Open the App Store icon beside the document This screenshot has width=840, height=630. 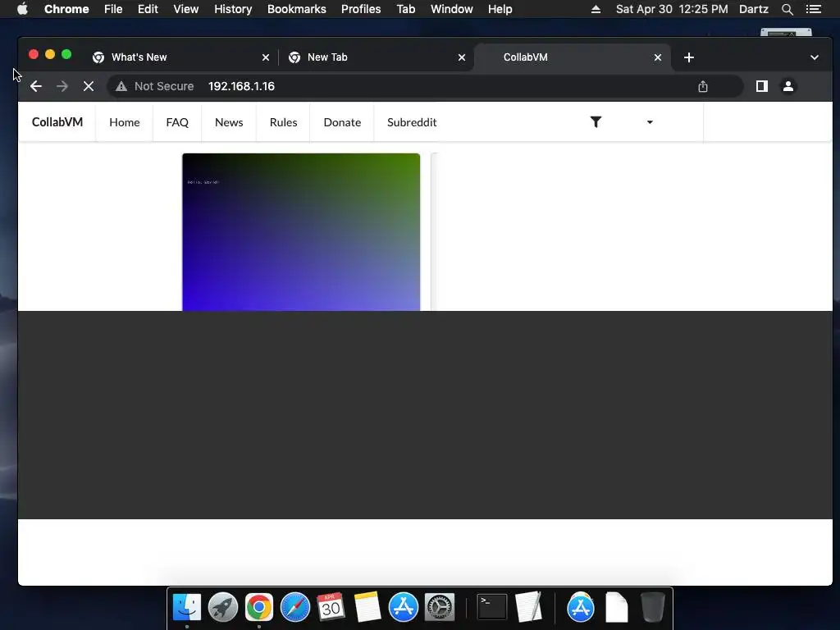click(x=581, y=608)
